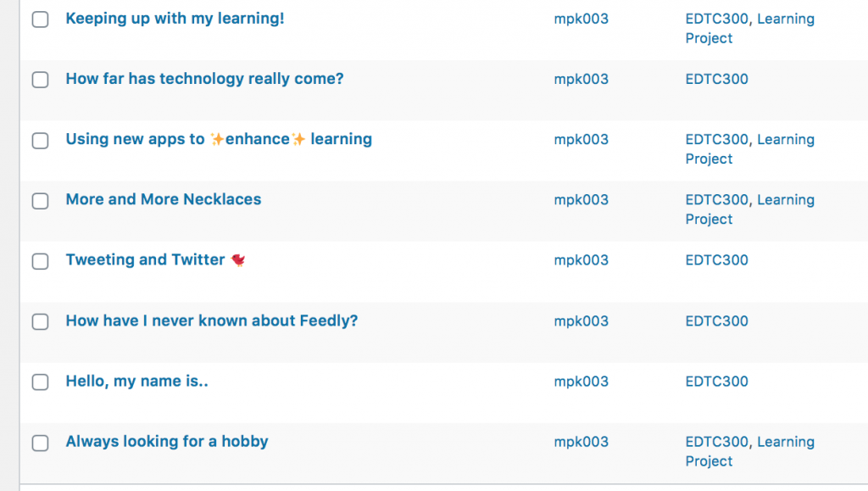Open Tweeting and Twitter post title
Image resolution: width=868 pixels, height=491 pixels.
pyautogui.click(x=145, y=259)
